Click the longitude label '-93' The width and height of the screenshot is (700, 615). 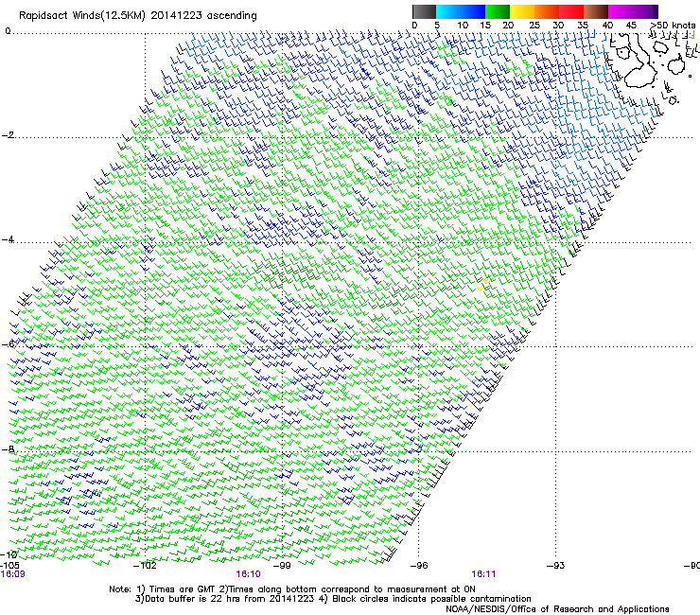[x=556, y=566]
